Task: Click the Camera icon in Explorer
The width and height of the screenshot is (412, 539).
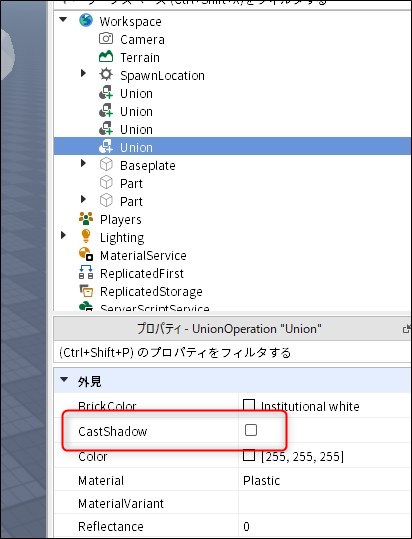Action: point(106,38)
